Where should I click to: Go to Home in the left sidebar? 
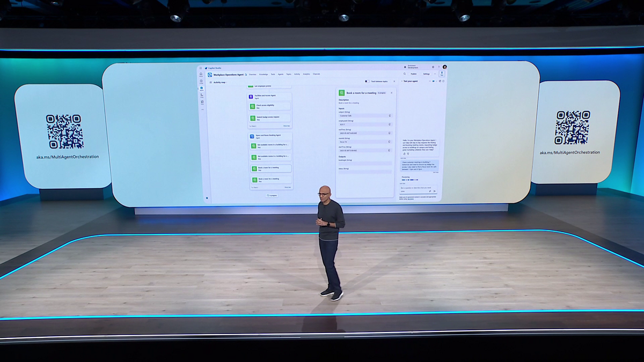click(x=201, y=74)
